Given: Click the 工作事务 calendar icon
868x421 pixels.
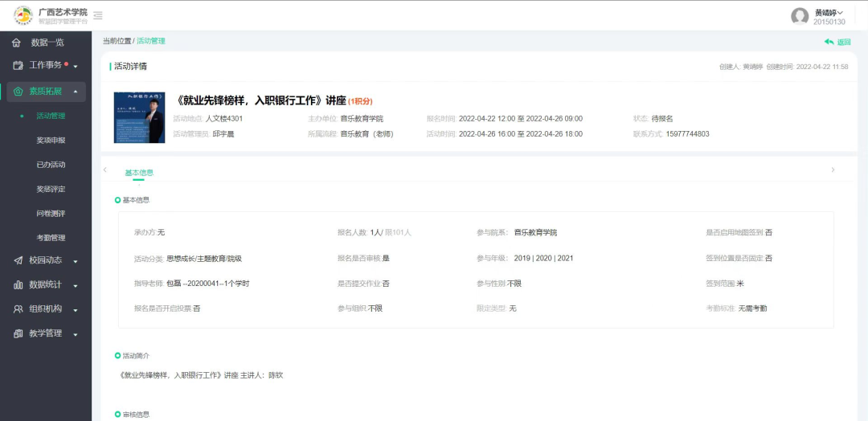Looking at the screenshot, I should click(18, 65).
